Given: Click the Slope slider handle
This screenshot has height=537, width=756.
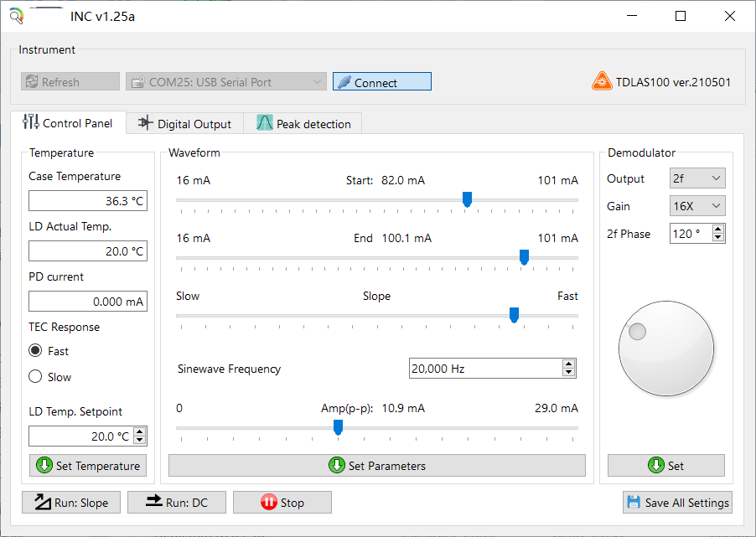Looking at the screenshot, I should pos(514,315).
